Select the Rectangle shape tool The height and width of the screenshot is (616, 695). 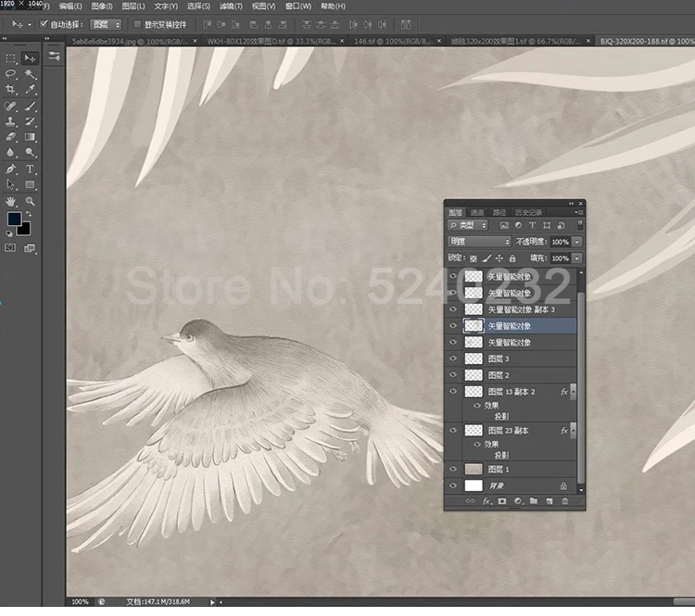[x=31, y=184]
